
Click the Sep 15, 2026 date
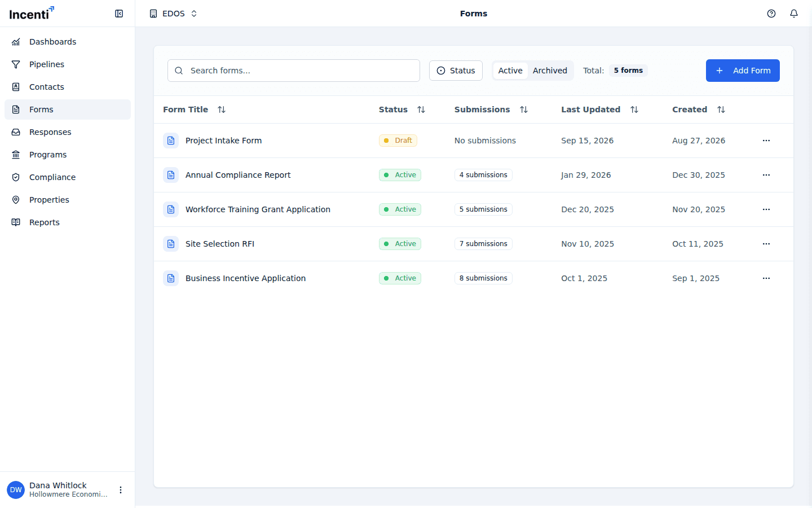click(587, 141)
